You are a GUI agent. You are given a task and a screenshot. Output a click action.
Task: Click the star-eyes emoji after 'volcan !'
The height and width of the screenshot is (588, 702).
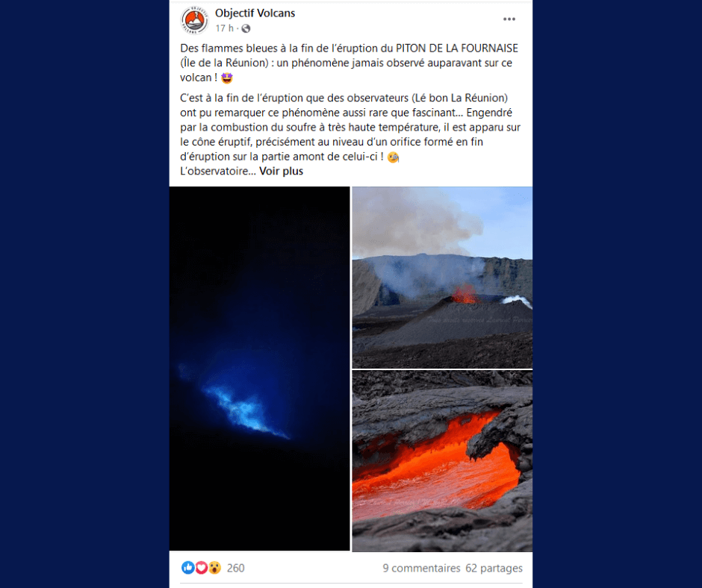coord(227,78)
